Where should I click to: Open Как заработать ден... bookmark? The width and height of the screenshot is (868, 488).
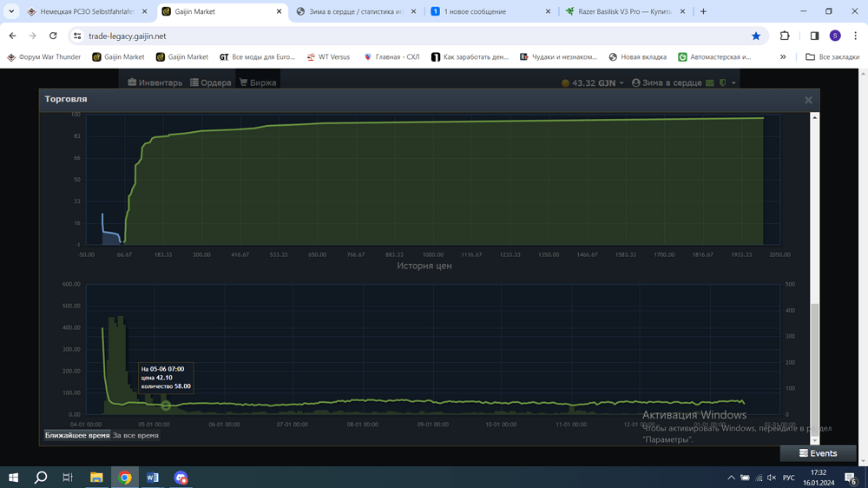470,57
